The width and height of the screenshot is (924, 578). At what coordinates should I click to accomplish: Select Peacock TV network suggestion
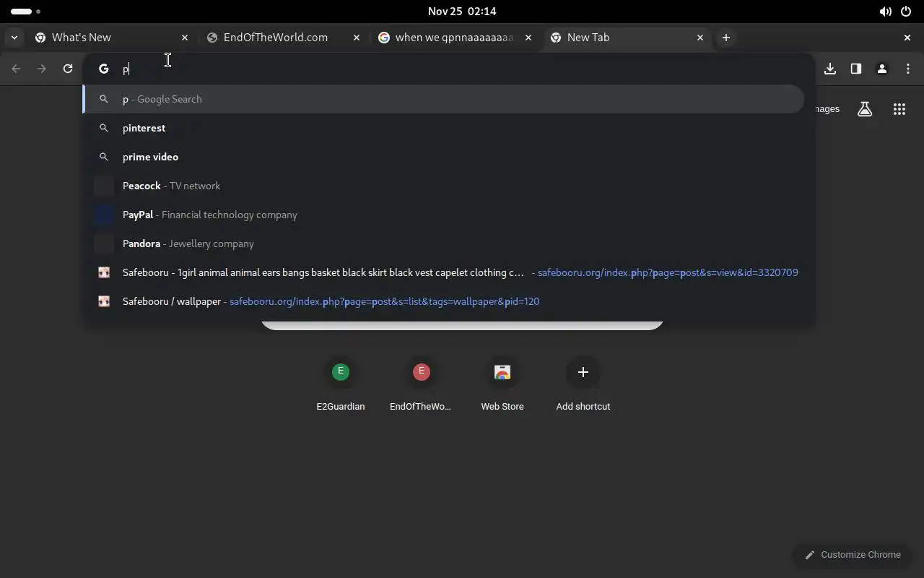(443, 186)
